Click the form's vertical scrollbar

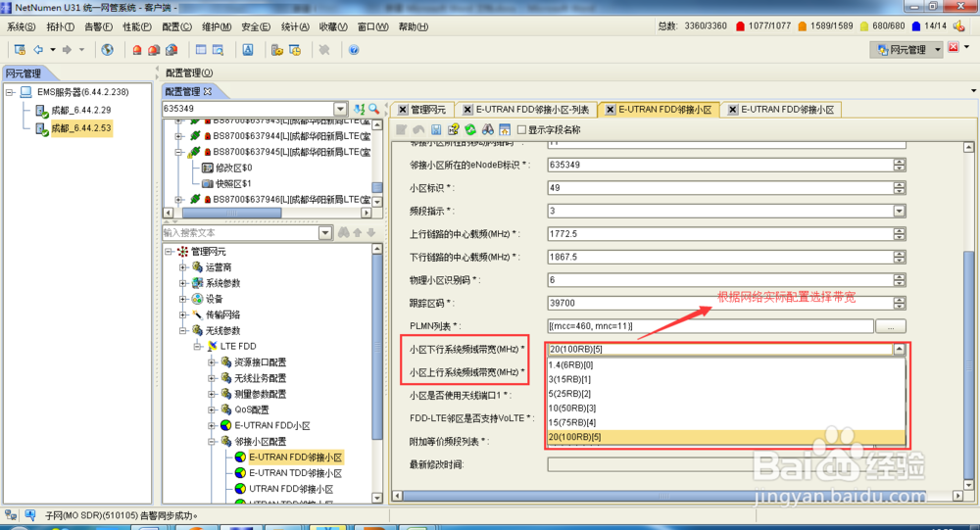click(968, 315)
